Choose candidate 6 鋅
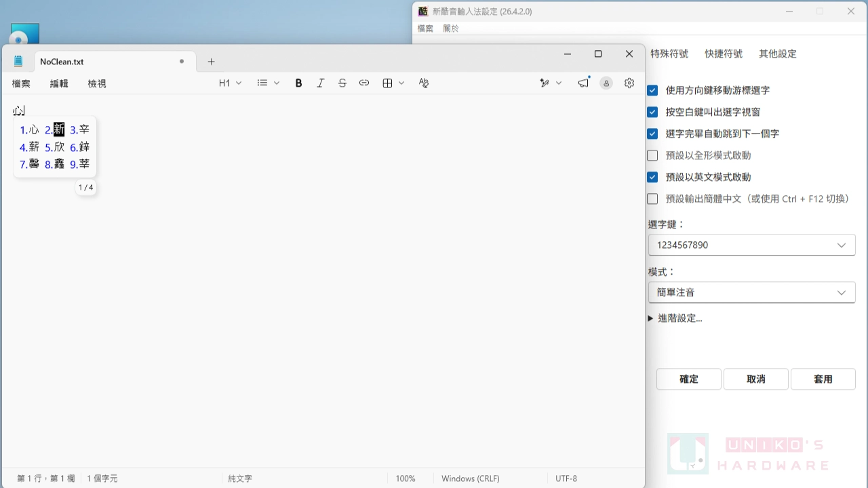Image resolution: width=868 pixels, height=488 pixels. click(79, 146)
